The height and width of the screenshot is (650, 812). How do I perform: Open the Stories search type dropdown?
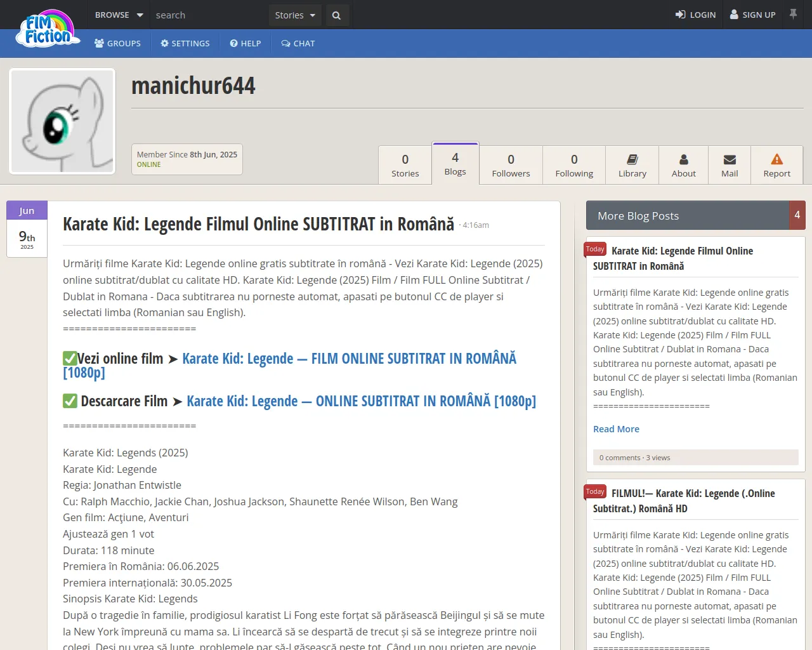click(x=295, y=15)
